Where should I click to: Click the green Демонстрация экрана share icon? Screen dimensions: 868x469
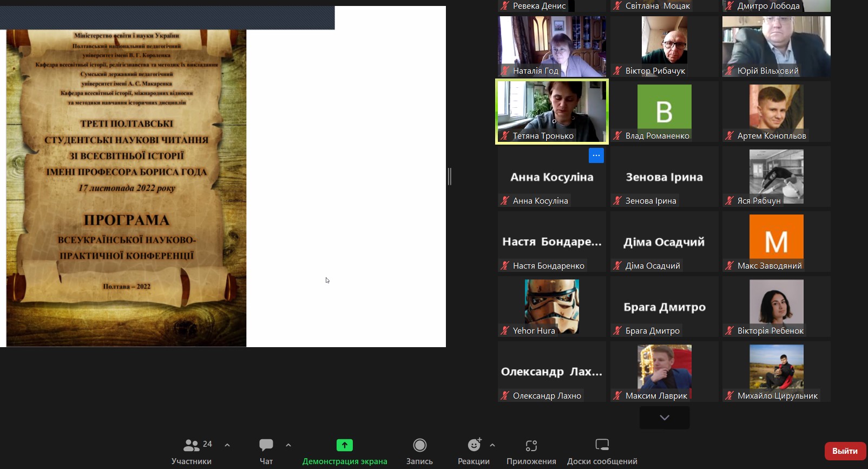(x=345, y=445)
